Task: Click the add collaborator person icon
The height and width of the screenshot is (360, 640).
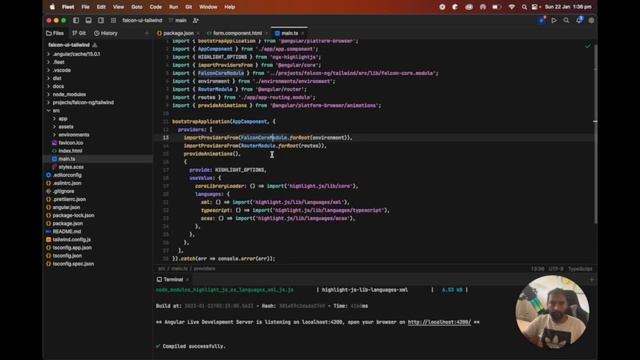Action: pyautogui.click(x=196, y=20)
